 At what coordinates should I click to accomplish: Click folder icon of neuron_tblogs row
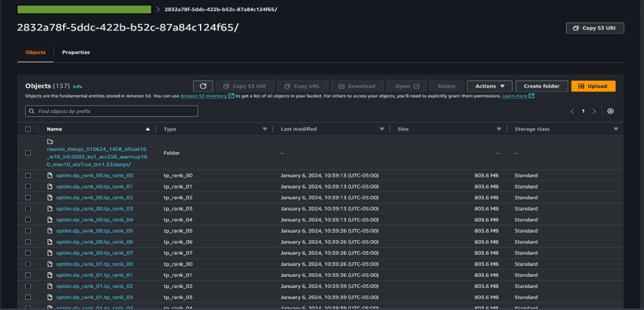click(50, 142)
